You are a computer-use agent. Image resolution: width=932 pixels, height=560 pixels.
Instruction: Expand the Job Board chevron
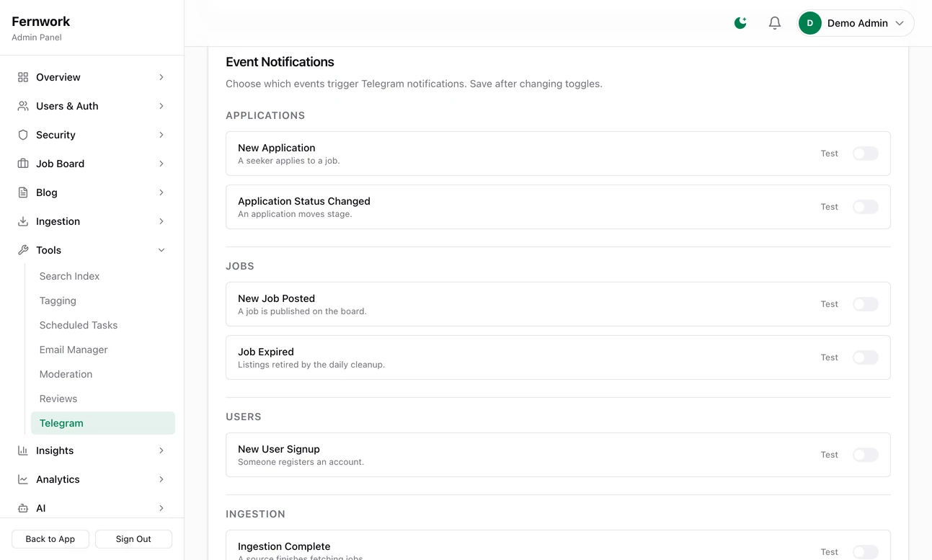(161, 164)
